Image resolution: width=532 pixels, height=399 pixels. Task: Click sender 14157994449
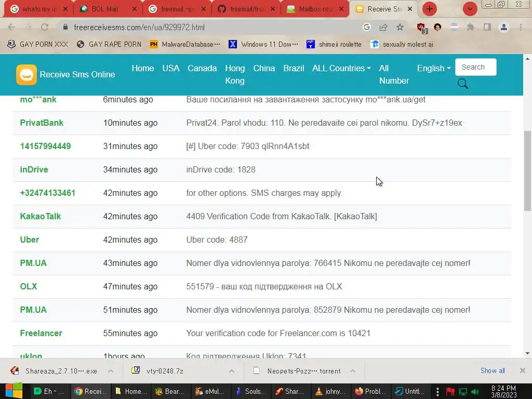46,146
